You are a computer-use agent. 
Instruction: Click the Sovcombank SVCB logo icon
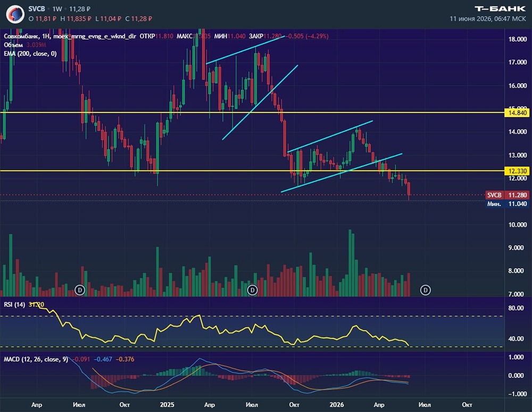(15, 14)
